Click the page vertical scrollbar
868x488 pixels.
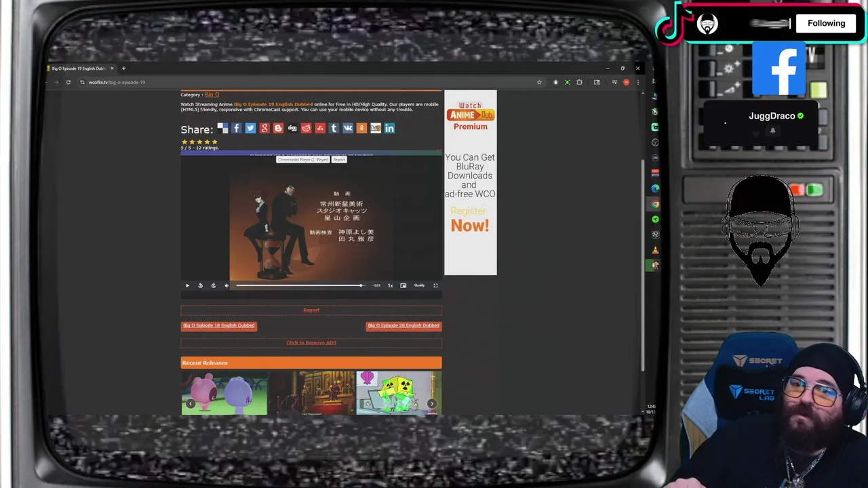[x=643, y=264]
